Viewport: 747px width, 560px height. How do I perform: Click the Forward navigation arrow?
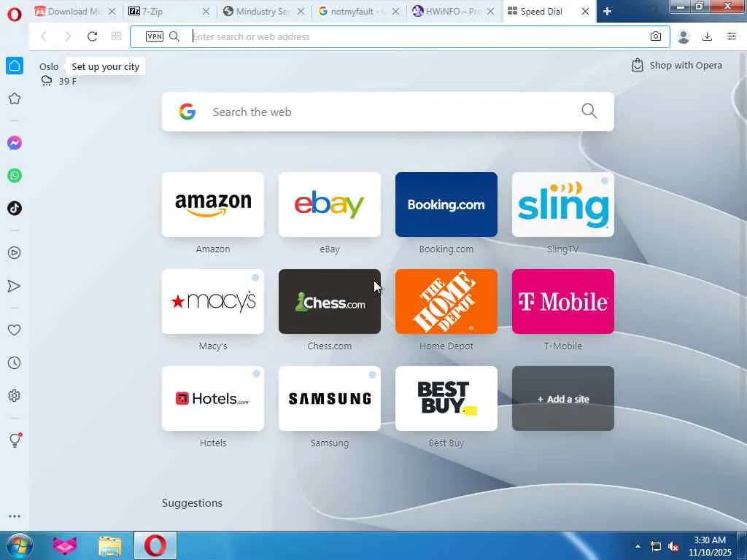coord(68,36)
